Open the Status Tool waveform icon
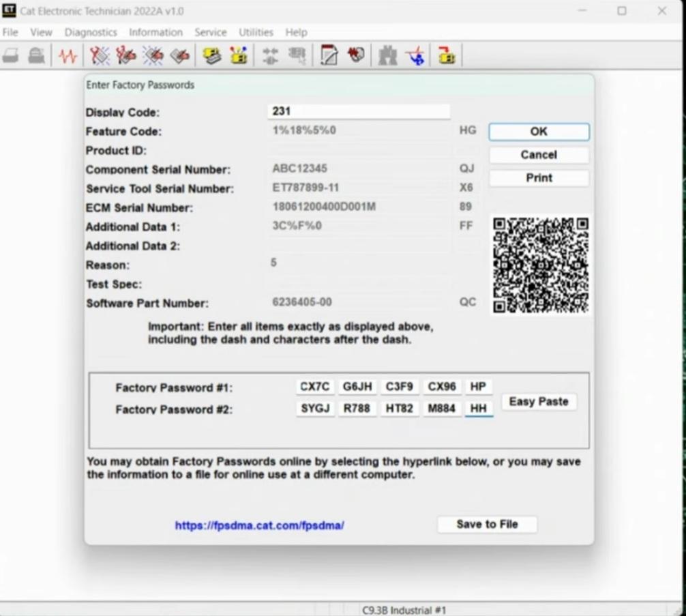Viewport: 686px width, 616px height. coord(68,56)
